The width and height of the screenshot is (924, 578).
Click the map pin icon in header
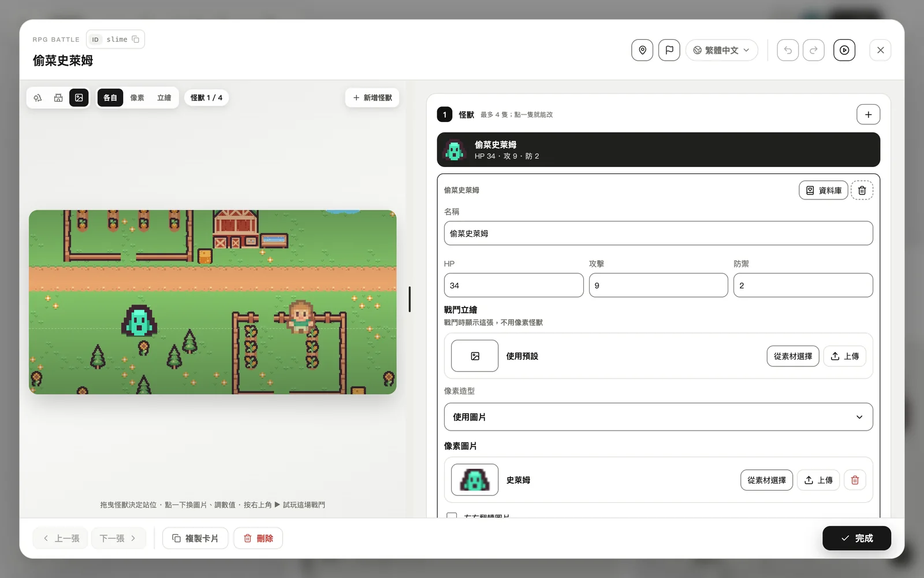(642, 50)
